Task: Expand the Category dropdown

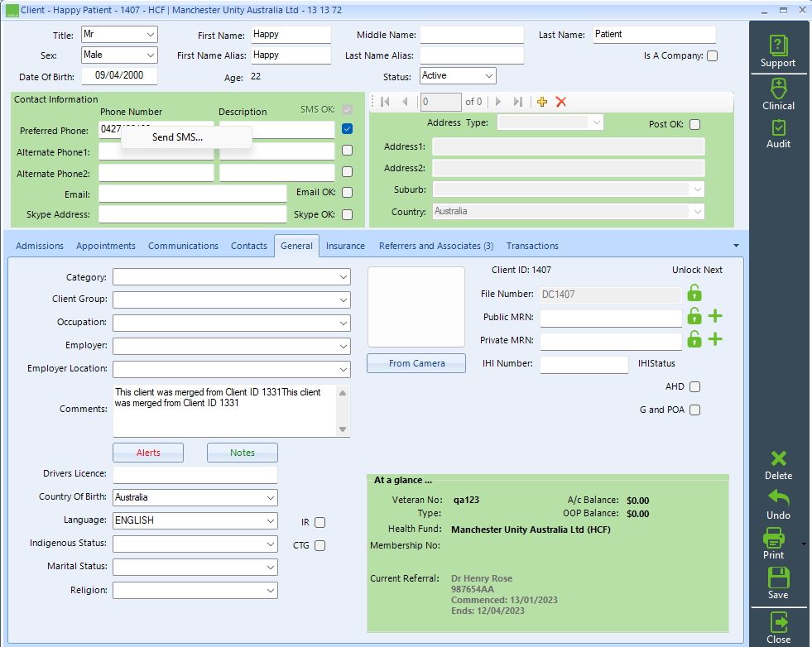Action: tap(344, 277)
